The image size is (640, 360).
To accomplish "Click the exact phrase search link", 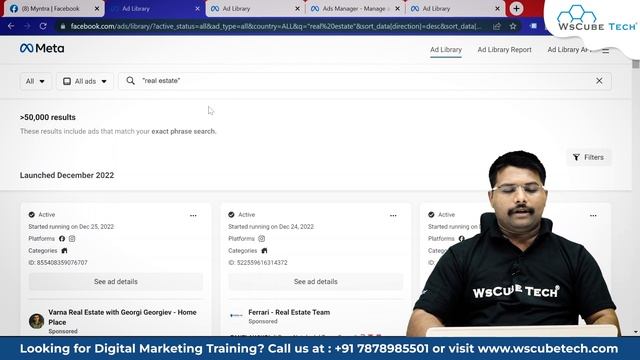I will (183, 131).
